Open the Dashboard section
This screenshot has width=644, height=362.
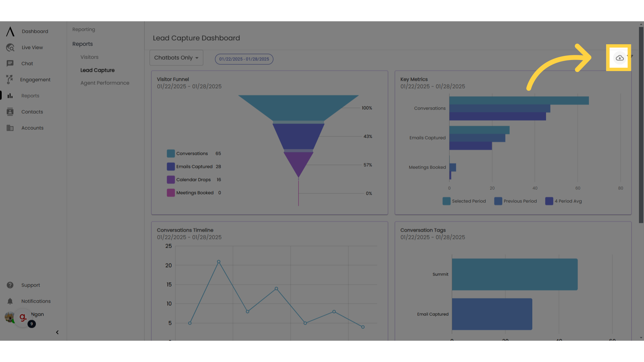tap(35, 32)
